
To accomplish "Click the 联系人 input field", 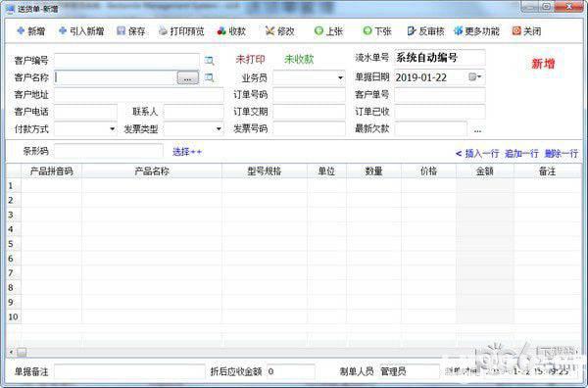I will (x=193, y=112).
